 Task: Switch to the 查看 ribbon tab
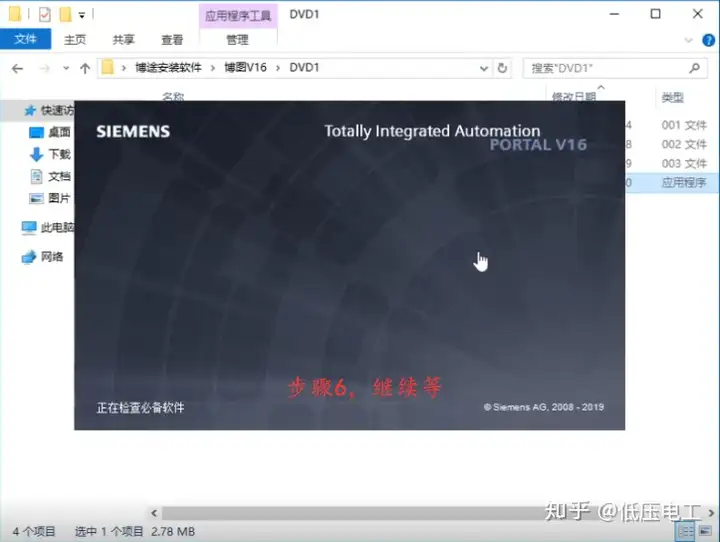pos(172,40)
